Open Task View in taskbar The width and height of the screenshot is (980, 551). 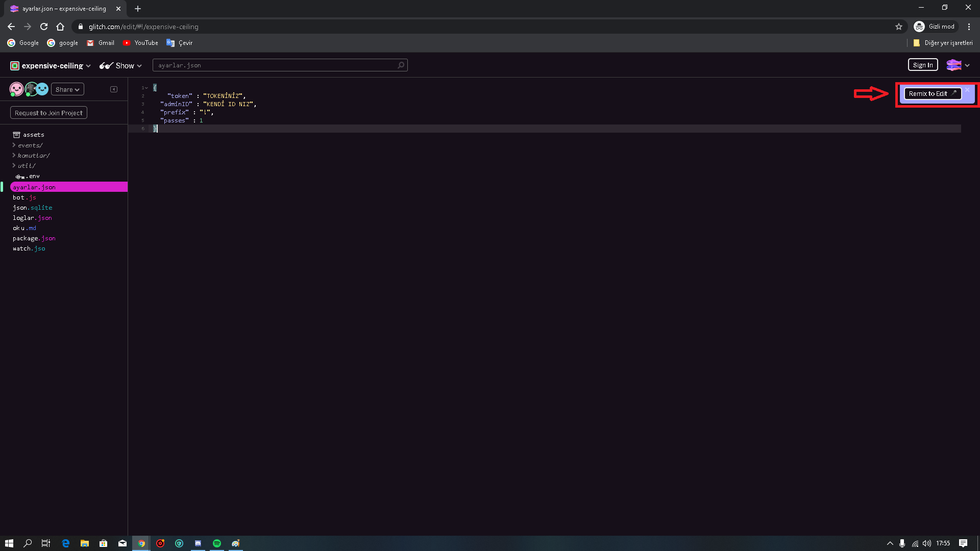pos(46,543)
